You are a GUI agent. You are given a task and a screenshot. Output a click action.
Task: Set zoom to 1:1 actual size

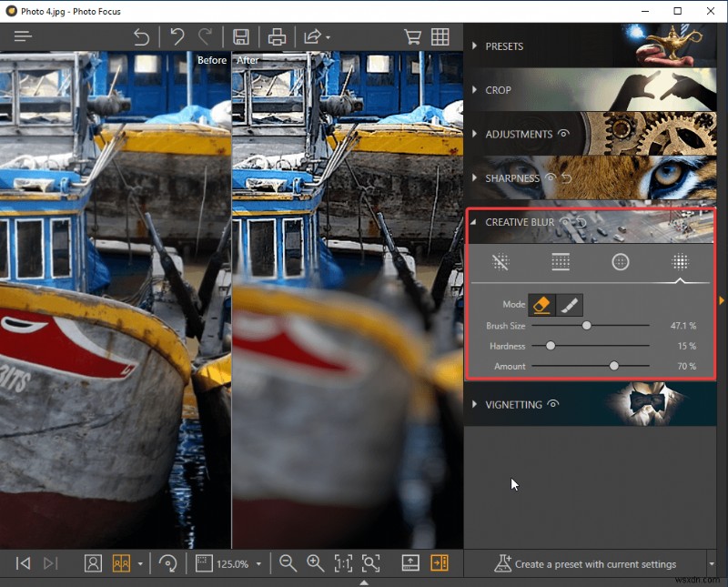point(343,563)
